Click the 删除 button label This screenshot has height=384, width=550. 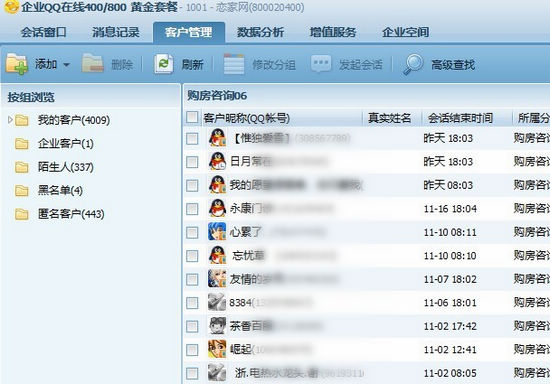tap(122, 65)
